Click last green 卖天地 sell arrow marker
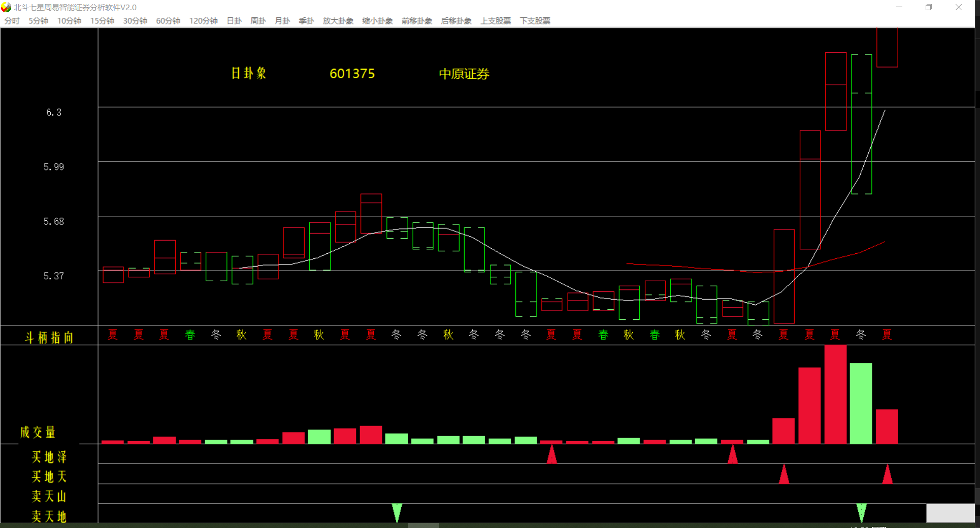The width and height of the screenshot is (980, 528). click(x=862, y=513)
